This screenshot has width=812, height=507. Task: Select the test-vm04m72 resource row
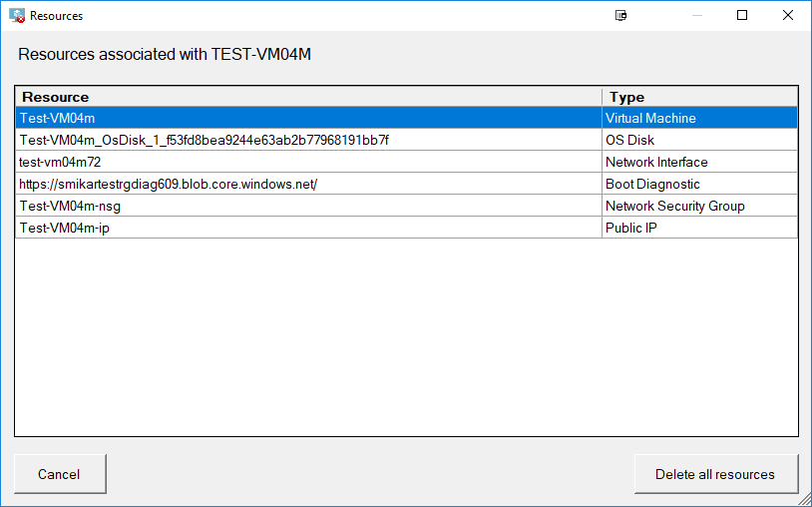point(407,162)
